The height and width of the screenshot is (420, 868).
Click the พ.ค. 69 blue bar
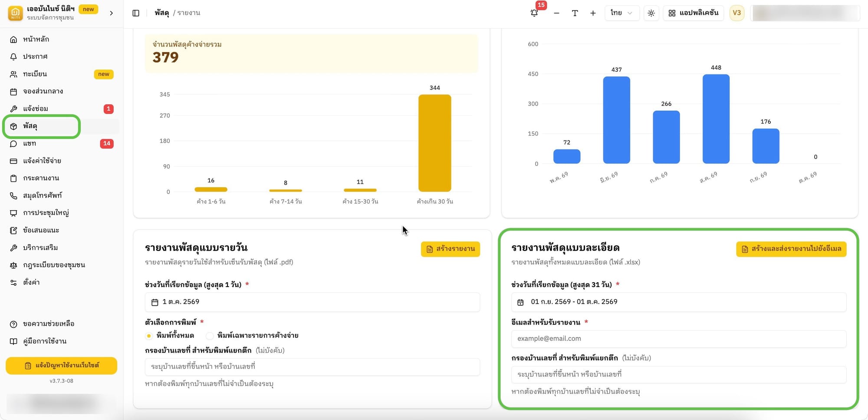pyautogui.click(x=567, y=156)
